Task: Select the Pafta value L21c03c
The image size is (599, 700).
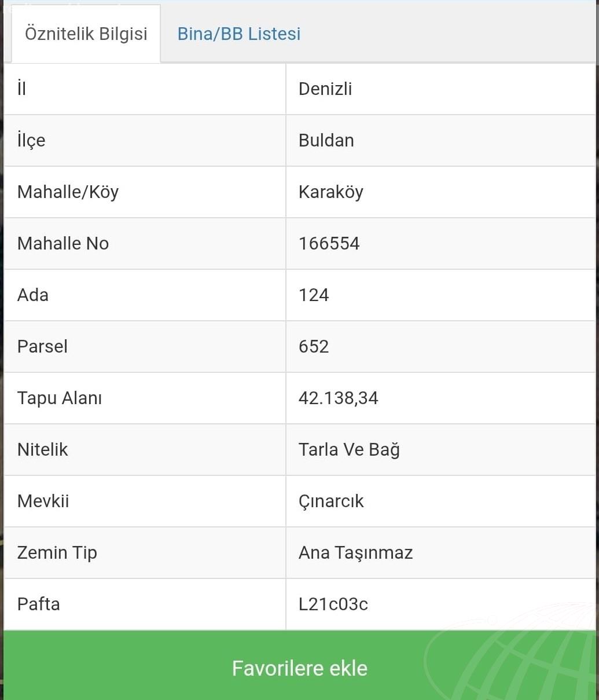Action: click(x=333, y=604)
